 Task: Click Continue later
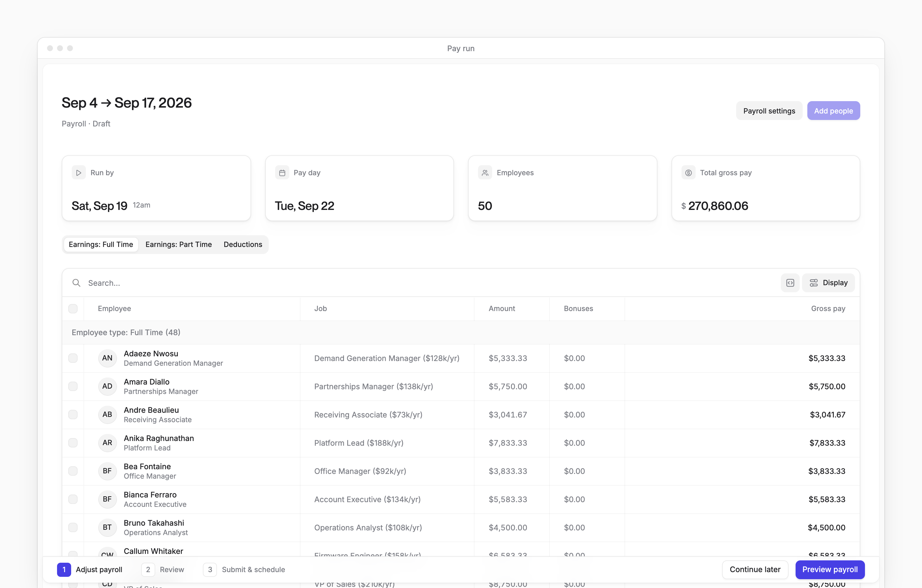coord(755,570)
